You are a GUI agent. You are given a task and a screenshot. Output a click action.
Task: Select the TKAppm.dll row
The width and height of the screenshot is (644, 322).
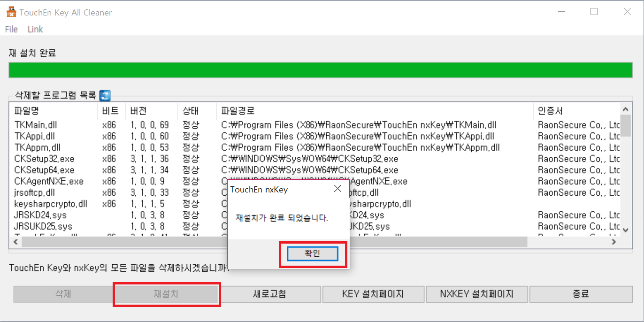point(314,147)
